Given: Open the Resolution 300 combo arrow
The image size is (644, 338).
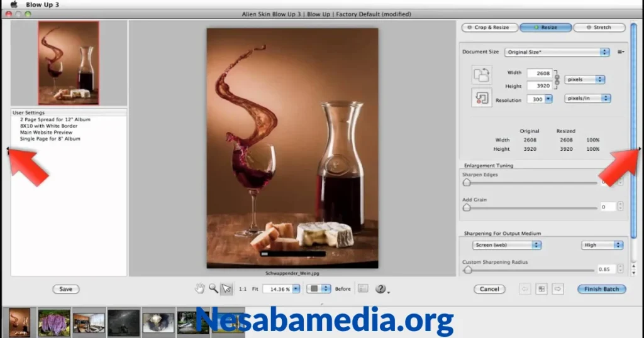Looking at the screenshot, I should tap(548, 99).
